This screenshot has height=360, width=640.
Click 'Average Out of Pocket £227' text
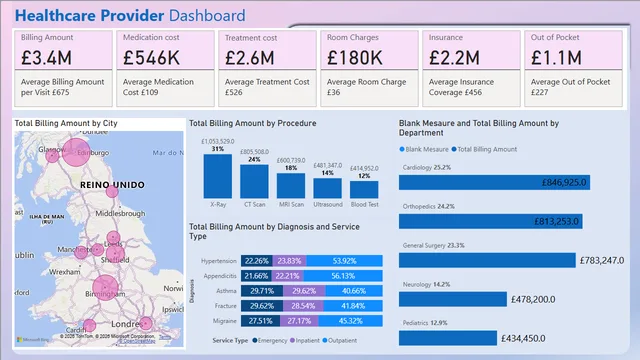click(570, 87)
